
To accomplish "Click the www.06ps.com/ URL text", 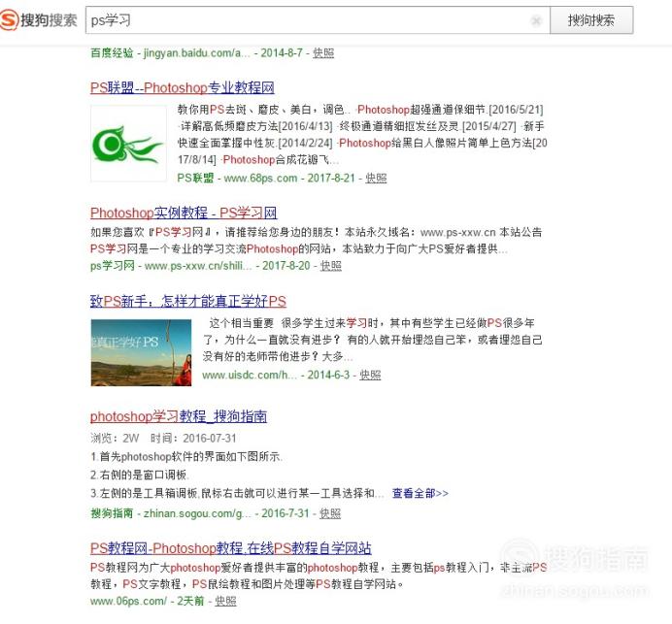I will tap(128, 601).
